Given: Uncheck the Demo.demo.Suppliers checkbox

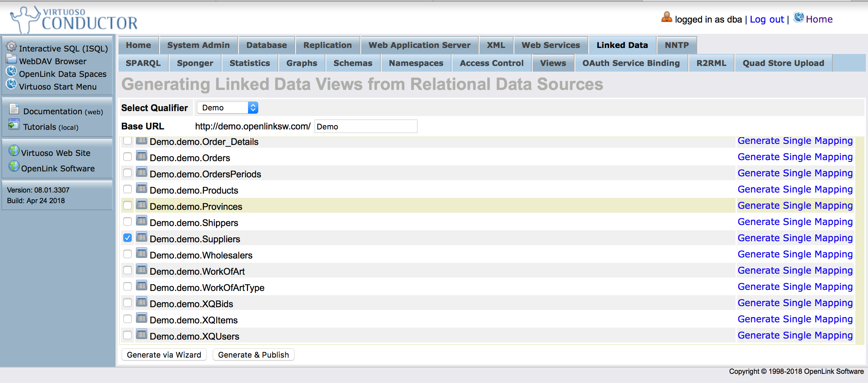Looking at the screenshot, I should point(127,238).
